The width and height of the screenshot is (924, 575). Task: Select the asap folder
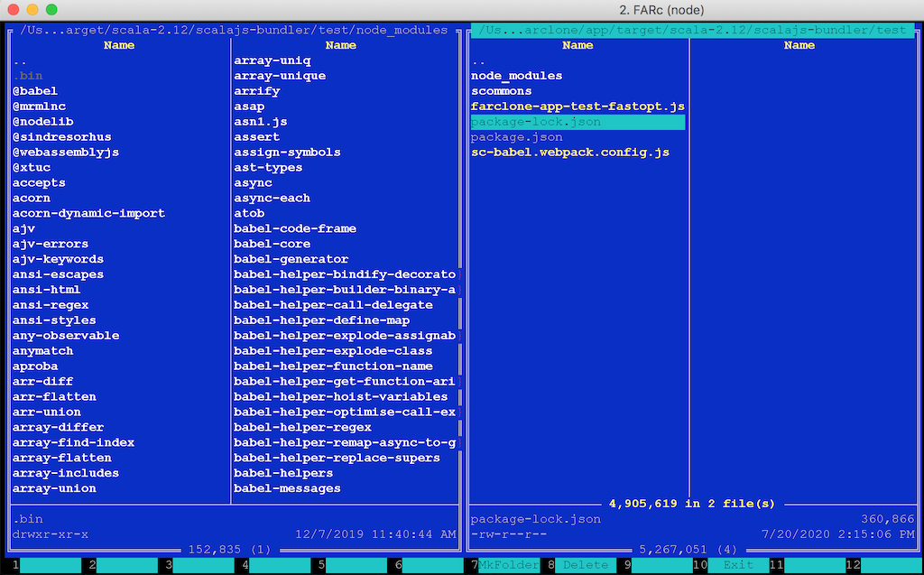point(249,107)
